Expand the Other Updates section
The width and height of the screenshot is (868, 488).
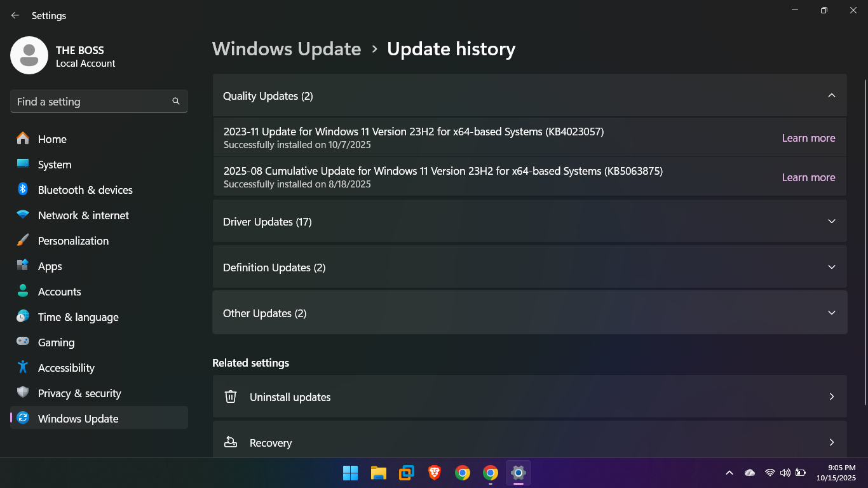pyautogui.click(x=831, y=313)
